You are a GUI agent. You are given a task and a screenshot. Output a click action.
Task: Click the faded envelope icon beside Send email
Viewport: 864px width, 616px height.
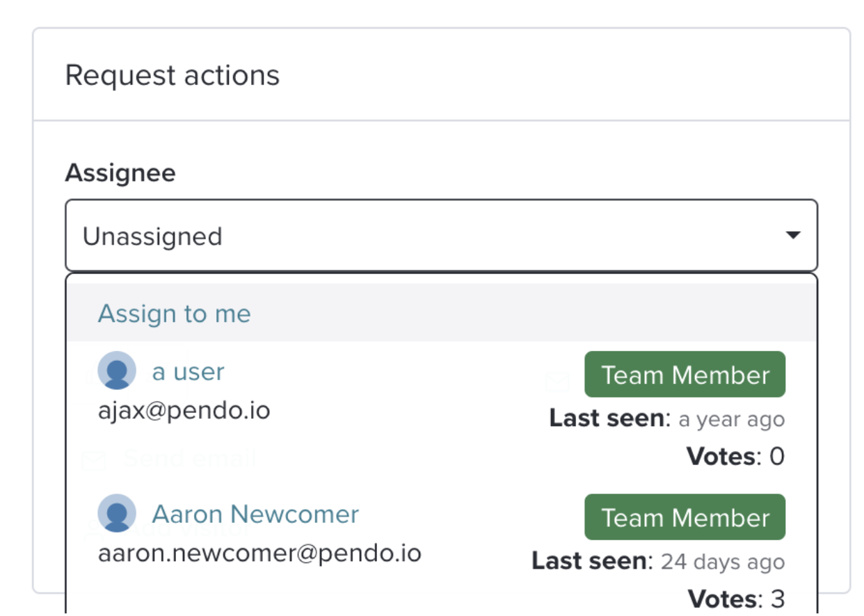pyautogui.click(x=94, y=460)
